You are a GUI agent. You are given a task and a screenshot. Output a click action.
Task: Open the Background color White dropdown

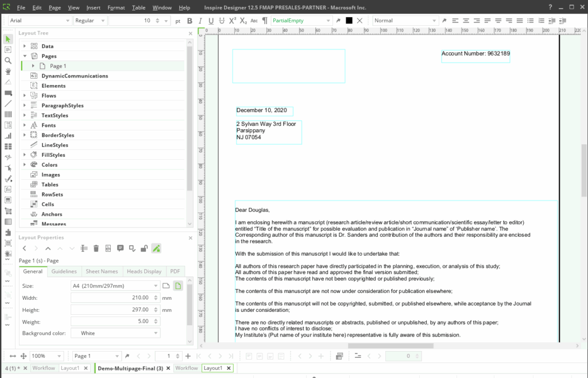point(115,333)
